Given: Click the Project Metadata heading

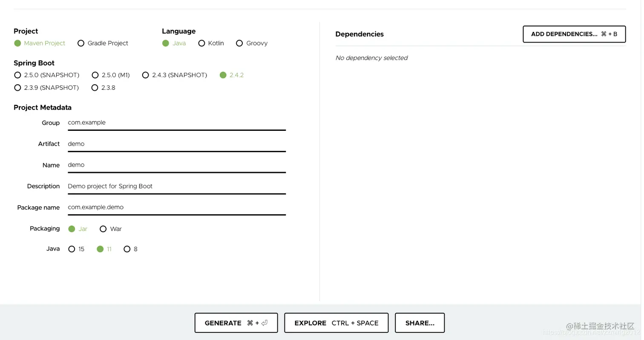Looking at the screenshot, I should pos(43,107).
